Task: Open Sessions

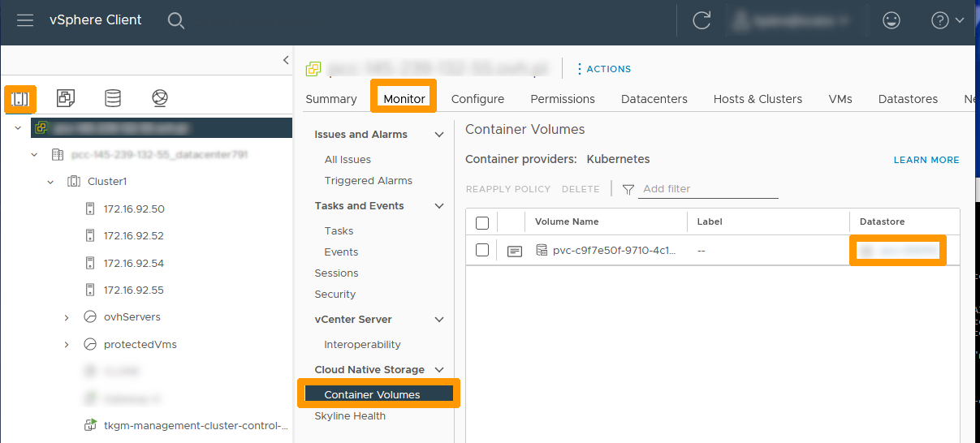Action: [x=337, y=273]
